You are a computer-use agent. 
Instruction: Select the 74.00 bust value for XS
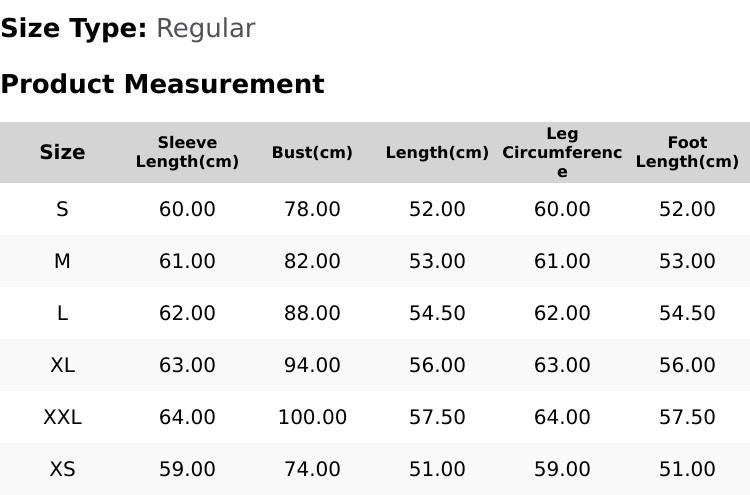(312, 469)
